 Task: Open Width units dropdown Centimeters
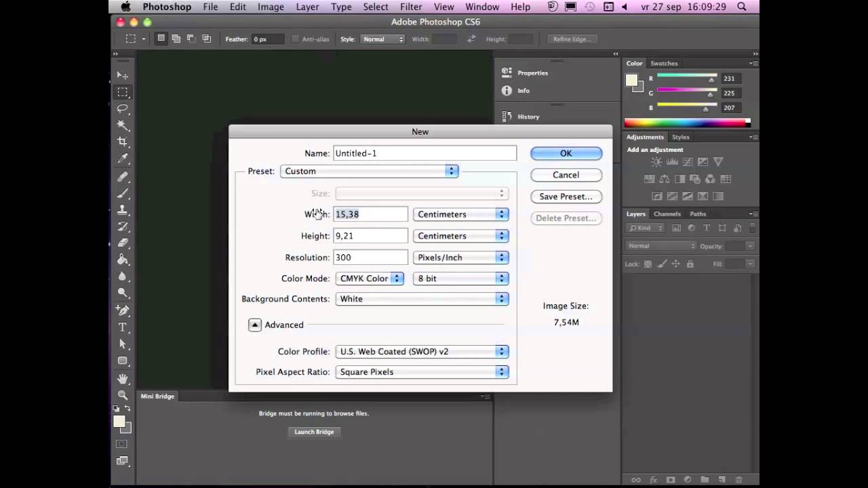pos(461,214)
